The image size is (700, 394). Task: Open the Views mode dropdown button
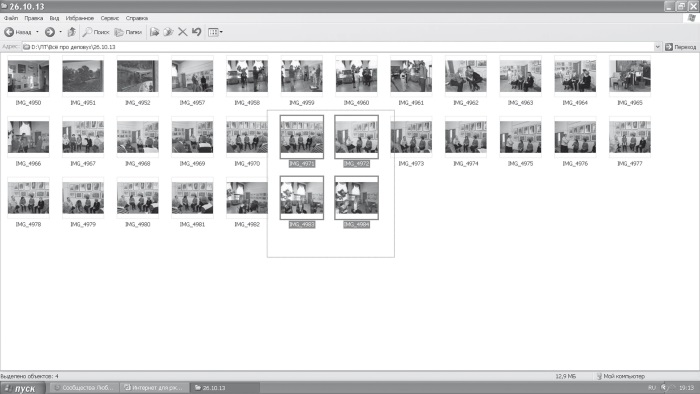click(216, 32)
